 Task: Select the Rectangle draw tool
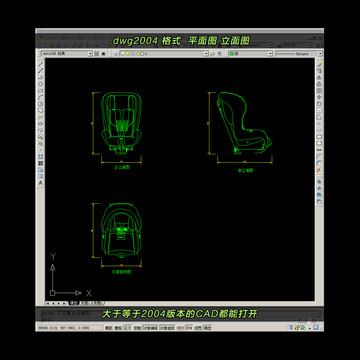point(41,90)
